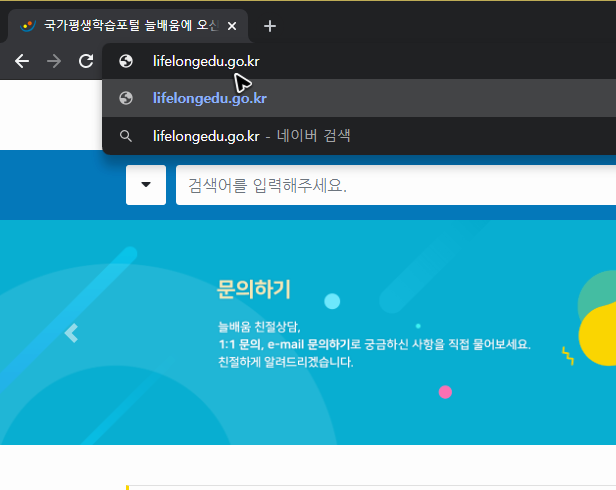Click globe icon of highlighted URL suggestion
616x490 pixels.
[x=126, y=98]
